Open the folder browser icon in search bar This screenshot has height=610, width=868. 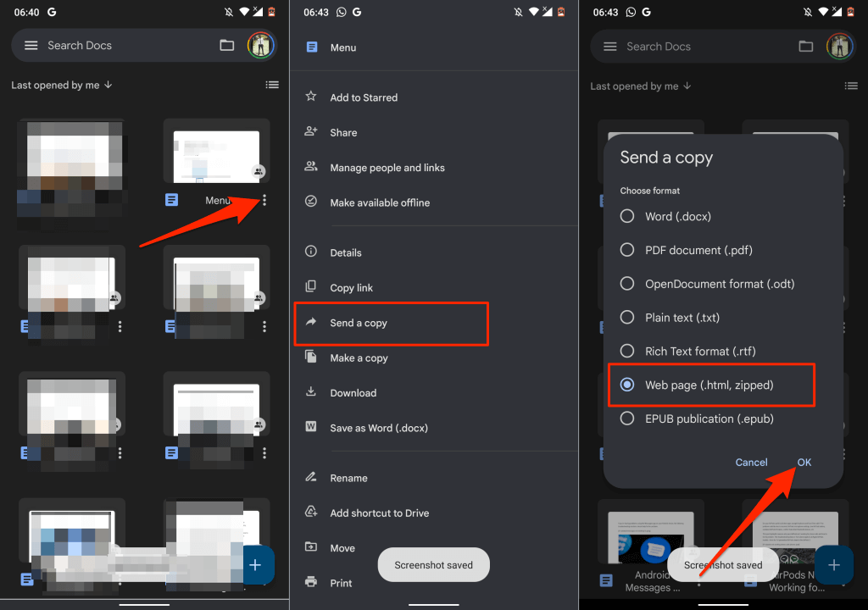point(227,46)
